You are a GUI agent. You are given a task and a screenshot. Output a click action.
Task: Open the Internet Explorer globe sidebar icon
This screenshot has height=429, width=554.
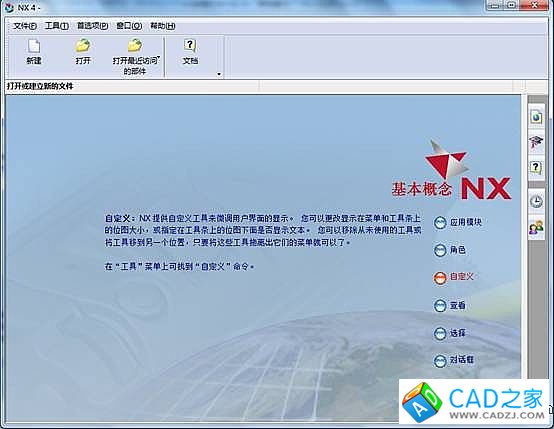pyautogui.click(x=536, y=116)
